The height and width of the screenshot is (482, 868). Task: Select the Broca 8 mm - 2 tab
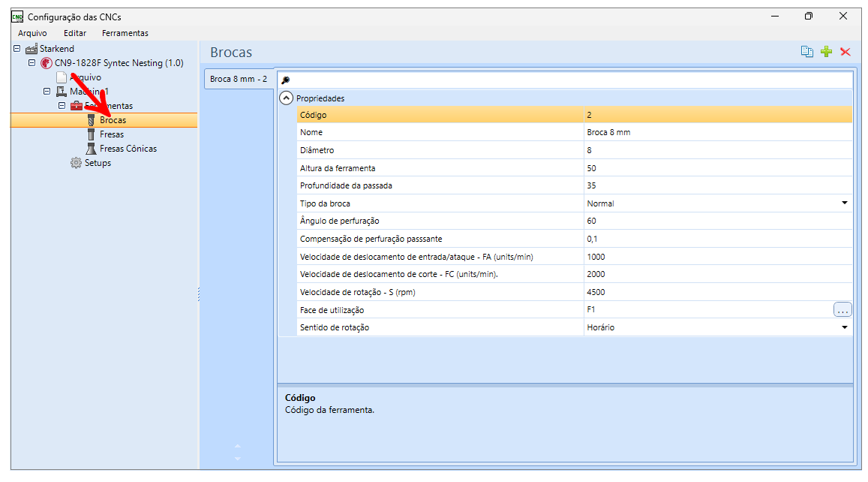coord(239,80)
